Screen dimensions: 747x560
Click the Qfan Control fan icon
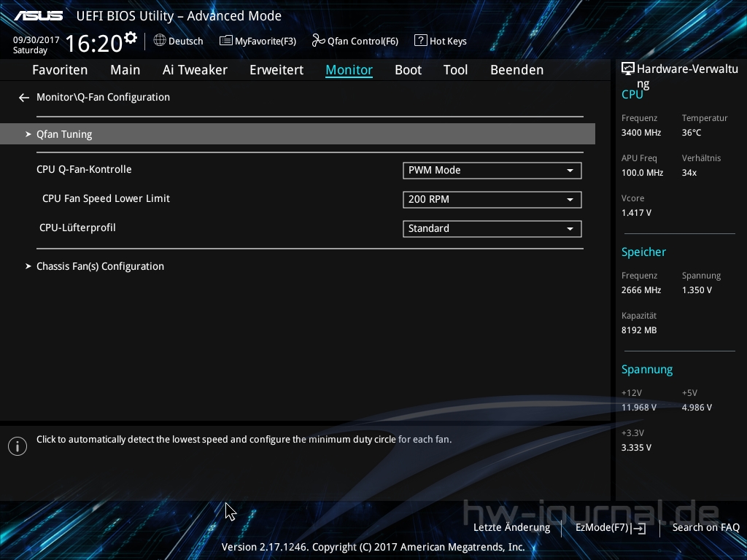pyautogui.click(x=318, y=41)
